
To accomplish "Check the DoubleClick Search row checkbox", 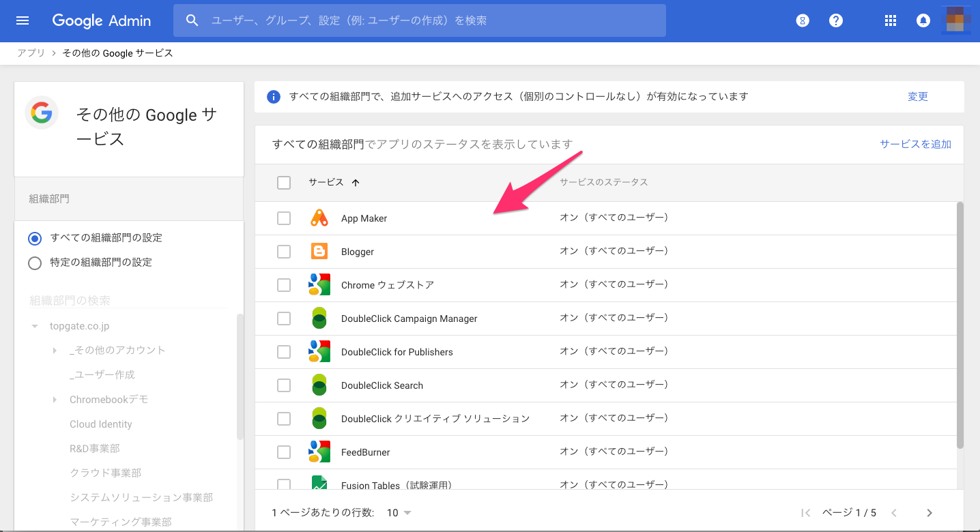I will coord(284,385).
